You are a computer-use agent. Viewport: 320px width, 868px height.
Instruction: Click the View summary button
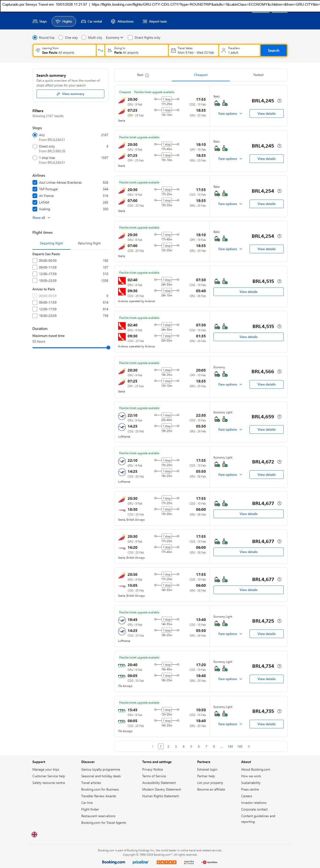click(x=70, y=94)
